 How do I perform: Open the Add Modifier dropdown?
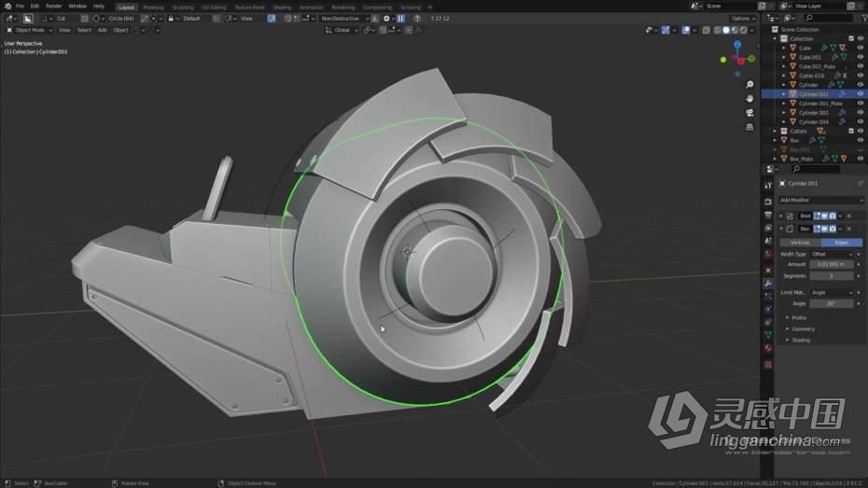pyautogui.click(x=821, y=200)
